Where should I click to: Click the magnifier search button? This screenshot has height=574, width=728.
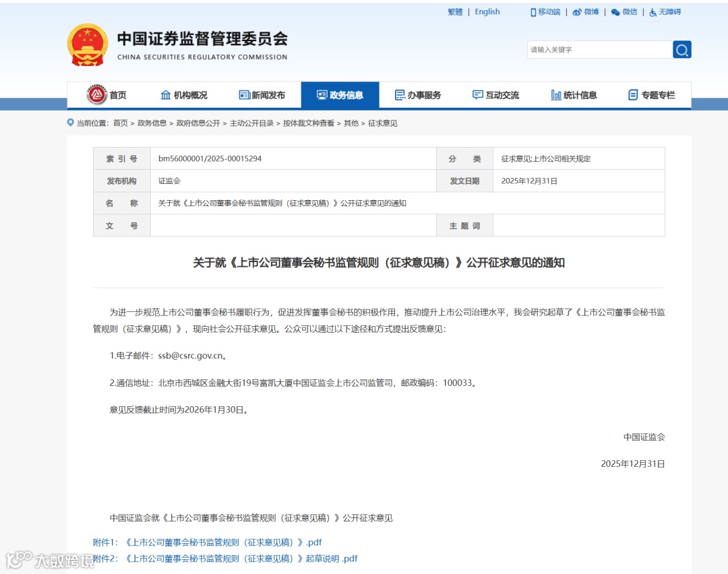(681, 50)
